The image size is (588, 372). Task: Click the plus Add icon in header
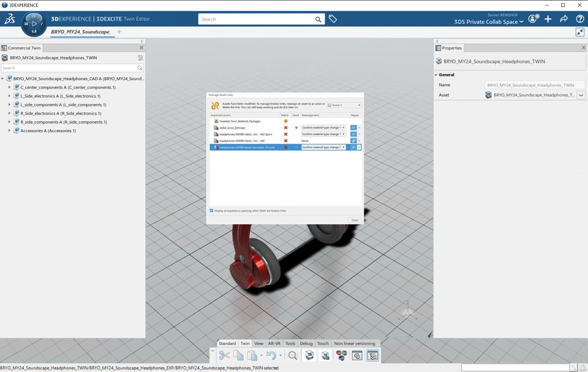tap(548, 19)
